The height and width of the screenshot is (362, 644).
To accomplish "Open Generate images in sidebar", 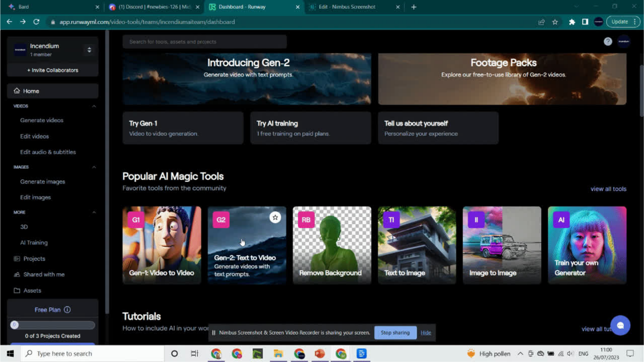I will (x=43, y=182).
